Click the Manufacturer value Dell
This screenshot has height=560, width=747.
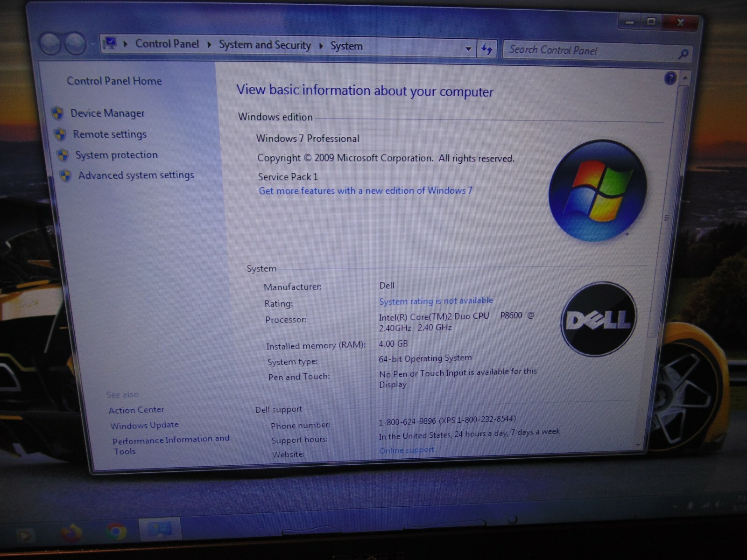point(387,285)
